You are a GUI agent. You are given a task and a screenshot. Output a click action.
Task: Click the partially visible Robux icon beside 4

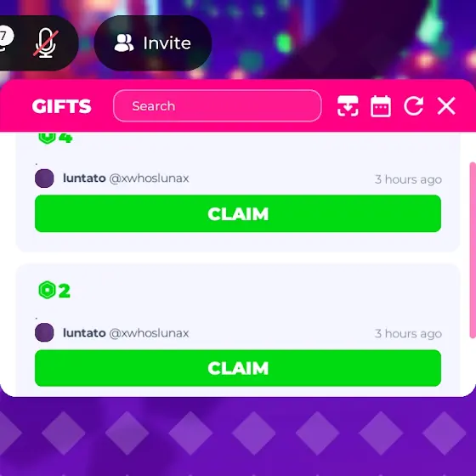pyautogui.click(x=47, y=138)
